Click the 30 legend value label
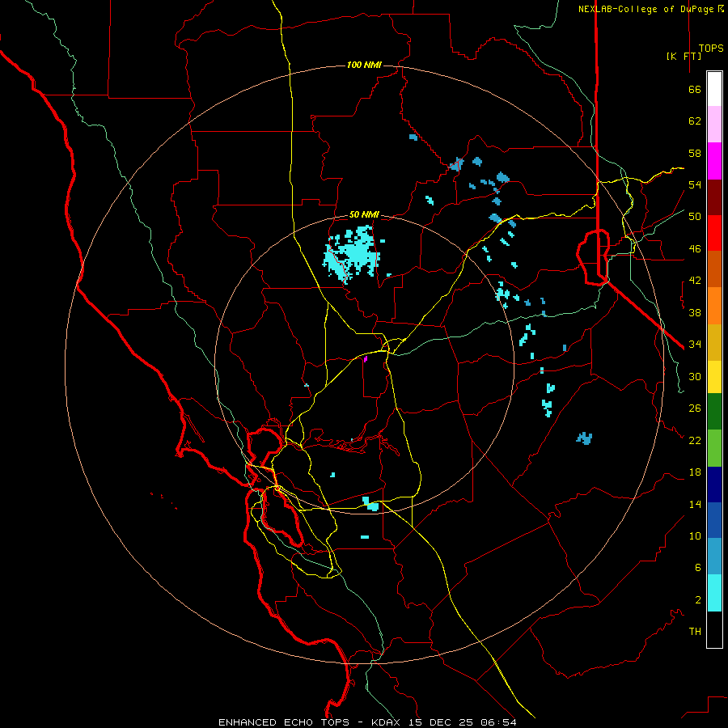The height and width of the screenshot is (728, 728). pos(695,376)
